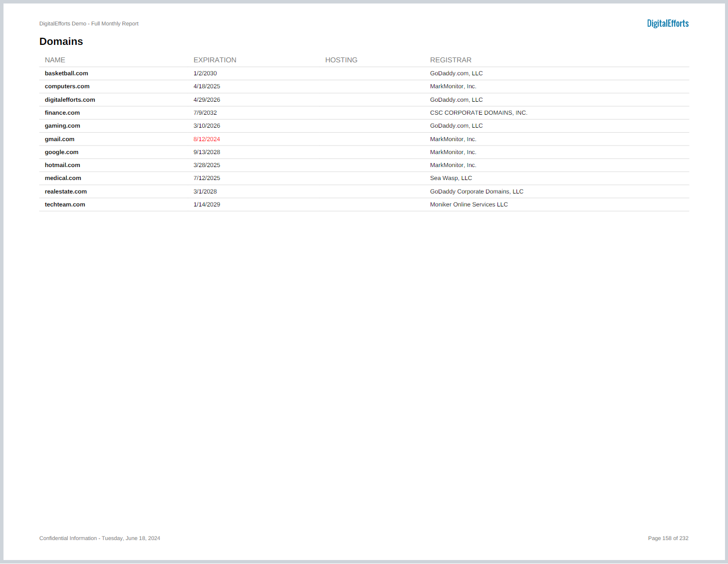
Task: Click expiration date 3/28/2025
Action: (x=207, y=165)
